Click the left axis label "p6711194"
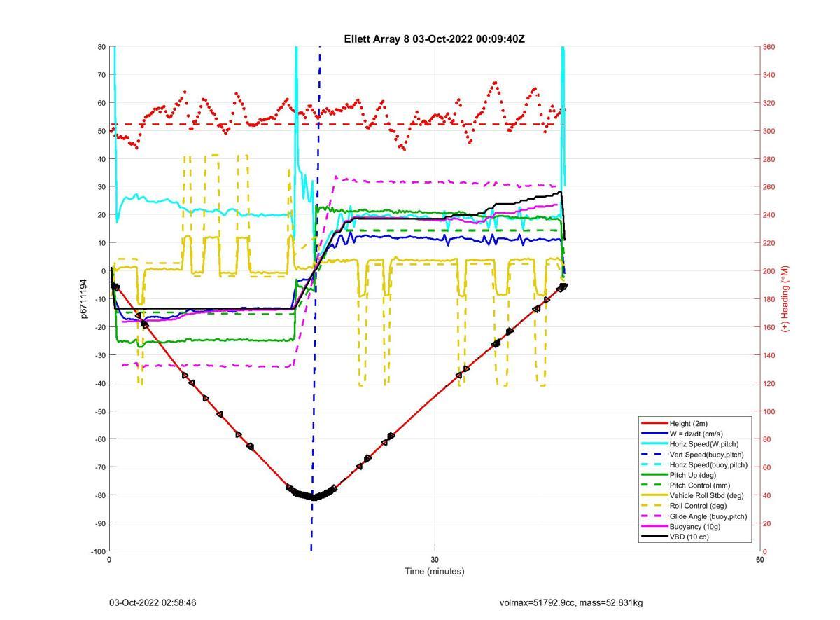This screenshot has width=840, height=620. 83,298
